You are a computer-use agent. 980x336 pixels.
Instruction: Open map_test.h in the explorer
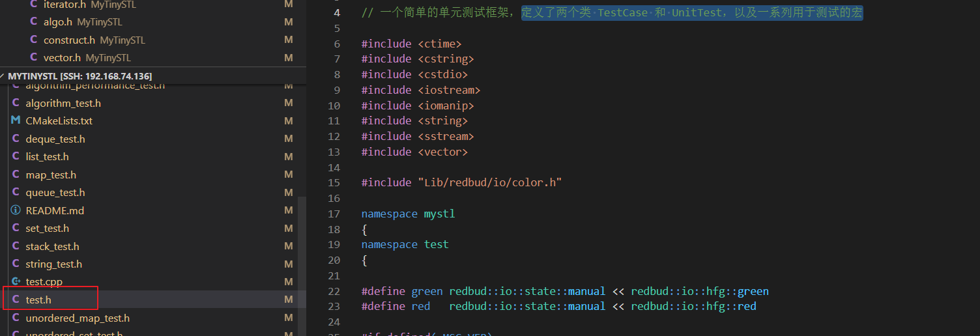click(51, 175)
